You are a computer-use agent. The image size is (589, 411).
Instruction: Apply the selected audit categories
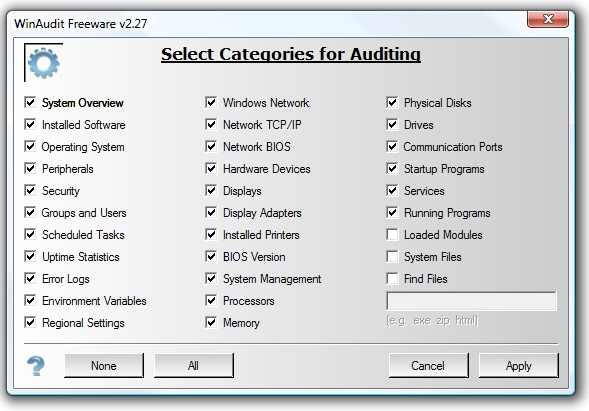(518, 365)
